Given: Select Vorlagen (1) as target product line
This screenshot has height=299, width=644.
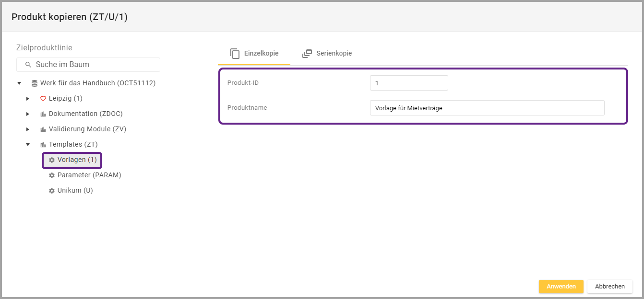Looking at the screenshot, I should coord(77,160).
